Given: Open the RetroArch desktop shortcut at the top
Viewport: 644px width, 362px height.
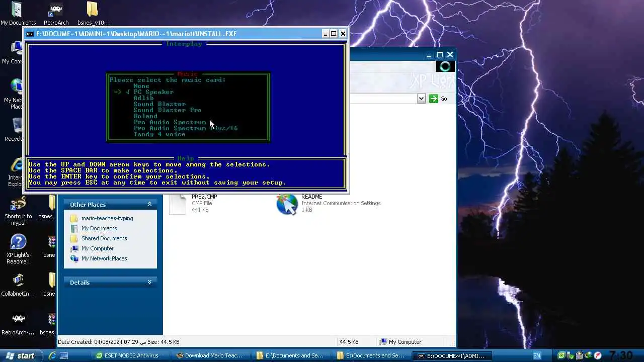Looking at the screenshot, I should tap(56, 14).
